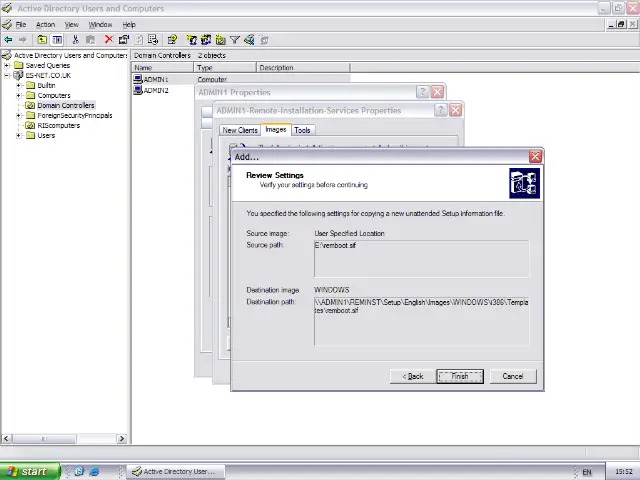Viewport: 640px width, 480px height.
Task: Click Help question button on Remote-Installation-Services Properties
Action: point(440,110)
